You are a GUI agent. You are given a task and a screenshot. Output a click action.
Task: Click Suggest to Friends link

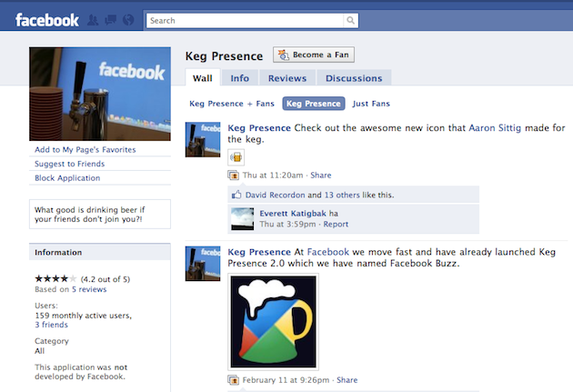[69, 164]
